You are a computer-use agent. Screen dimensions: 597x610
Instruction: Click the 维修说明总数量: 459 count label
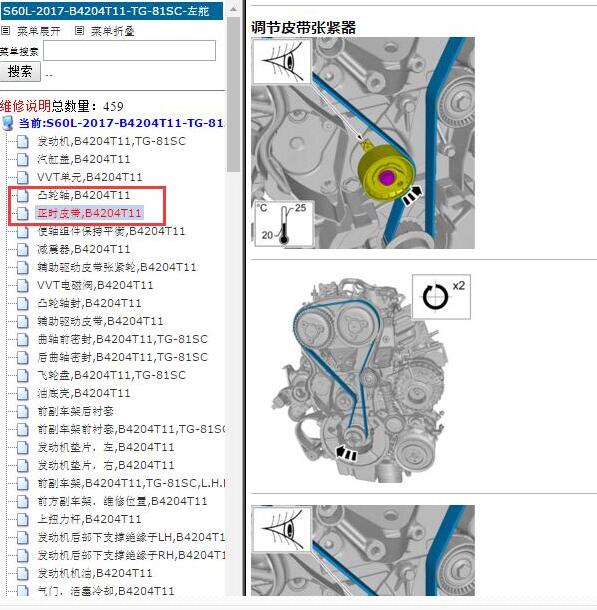[61, 106]
